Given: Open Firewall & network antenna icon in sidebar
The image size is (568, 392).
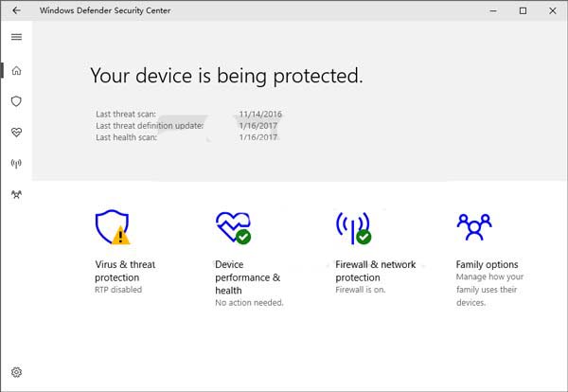Looking at the screenshot, I should click(x=16, y=164).
